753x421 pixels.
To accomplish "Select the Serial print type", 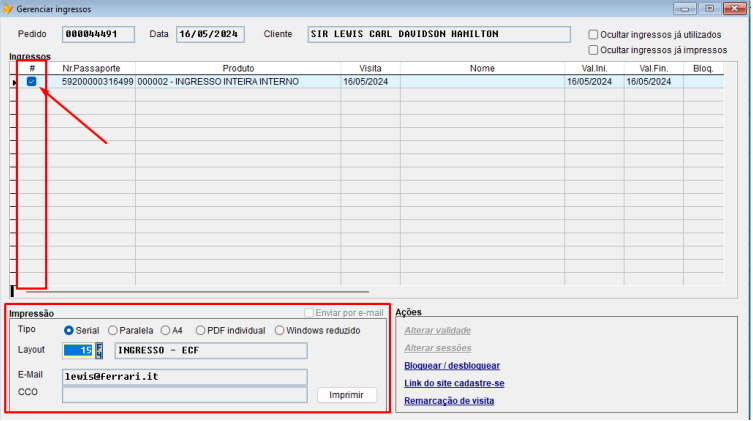I will 69,330.
